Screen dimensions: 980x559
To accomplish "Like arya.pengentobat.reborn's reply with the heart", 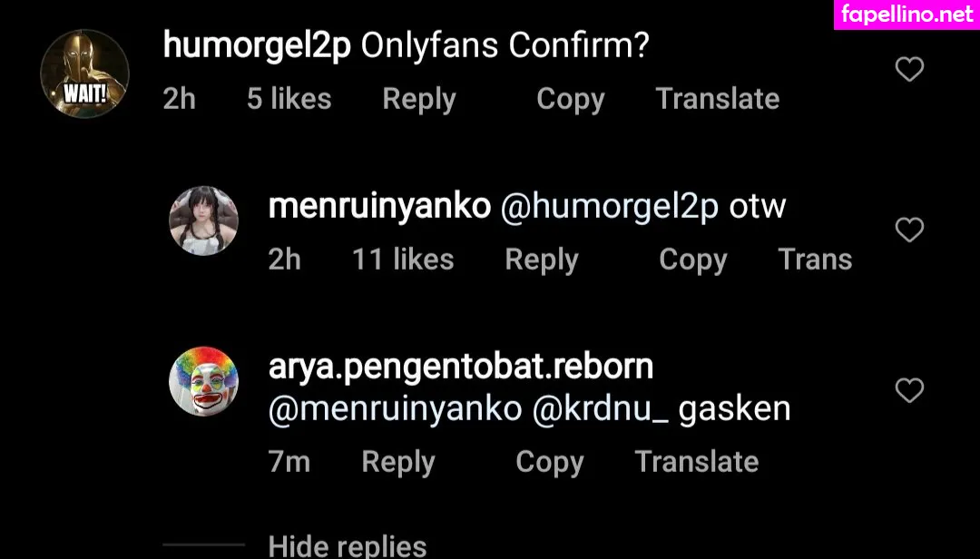I will [909, 391].
